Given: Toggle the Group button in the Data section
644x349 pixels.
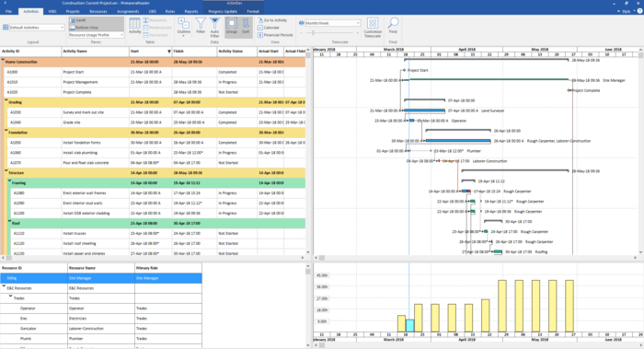Looking at the screenshot, I should (231, 26).
